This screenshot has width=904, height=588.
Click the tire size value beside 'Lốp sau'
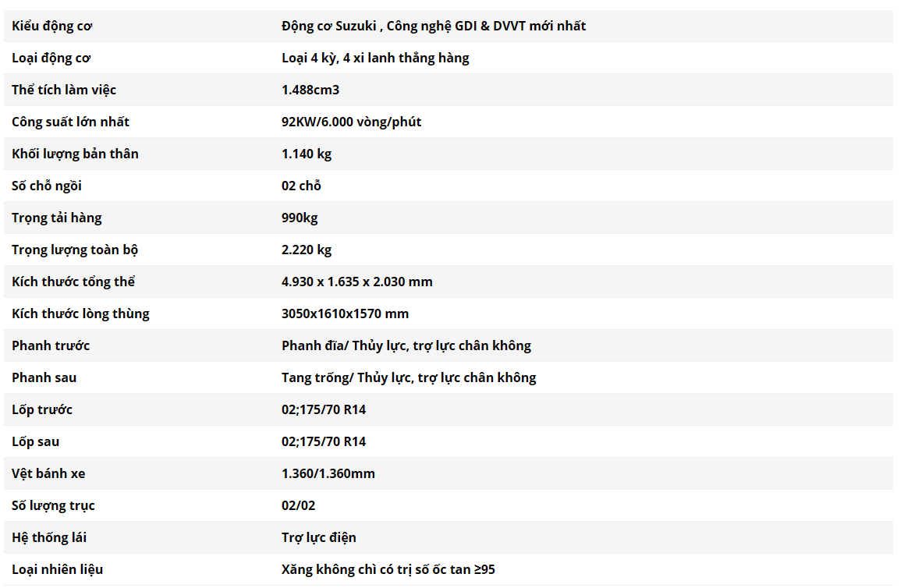(323, 441)
